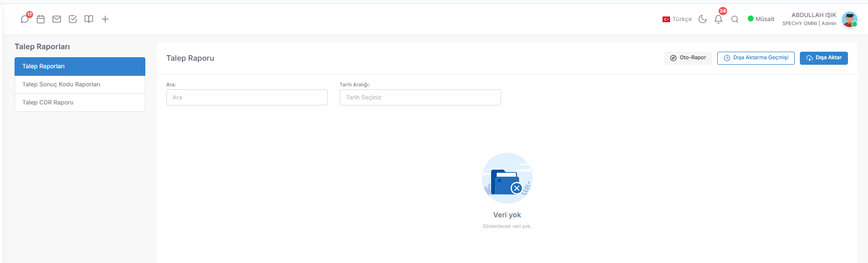Click the Veri yok folder illustration
Viewport: 868px width, 263px height.
(507, 178)
